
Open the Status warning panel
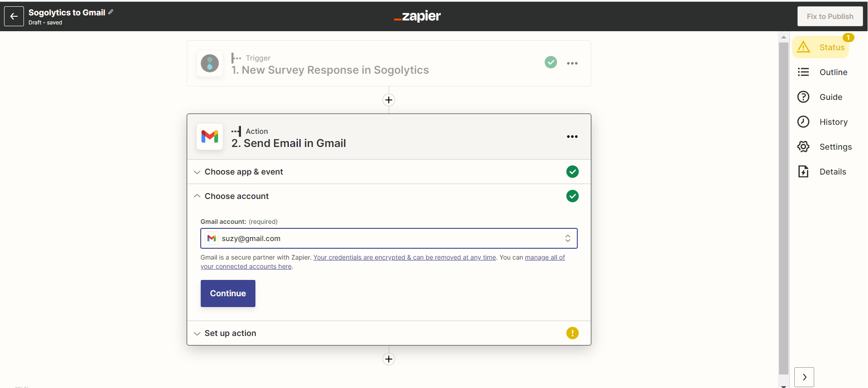821,47
